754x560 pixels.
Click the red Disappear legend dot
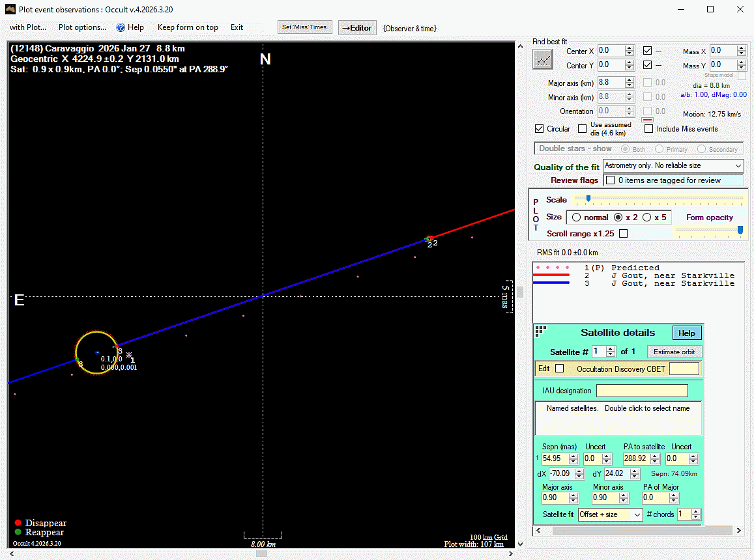pyautogui.click(x=18, y=523)
